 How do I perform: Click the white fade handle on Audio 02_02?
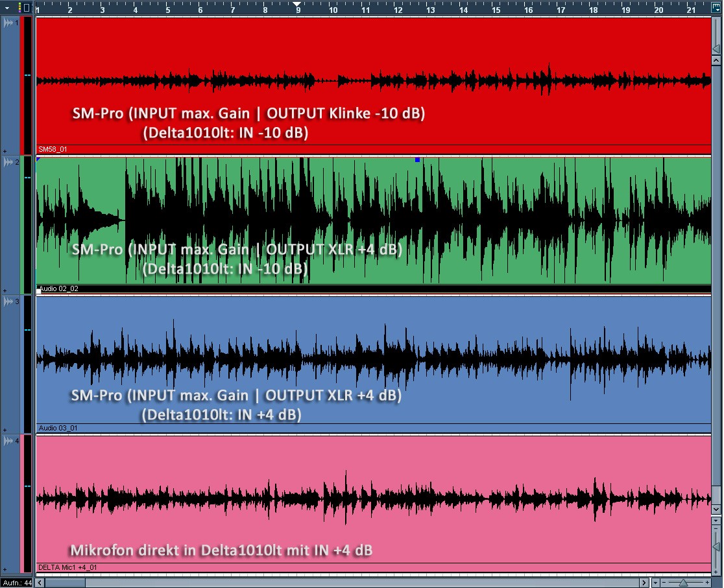[39, 291]
